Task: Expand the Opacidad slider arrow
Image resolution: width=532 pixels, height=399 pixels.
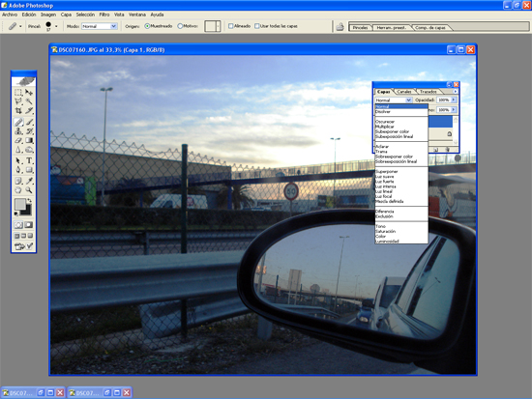Action: [454, 100]
